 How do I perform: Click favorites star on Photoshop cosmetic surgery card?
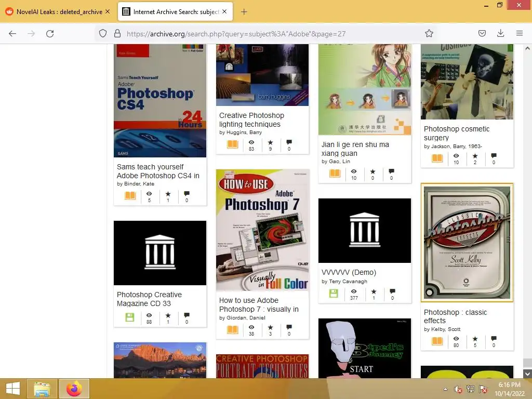click(475, 156)
